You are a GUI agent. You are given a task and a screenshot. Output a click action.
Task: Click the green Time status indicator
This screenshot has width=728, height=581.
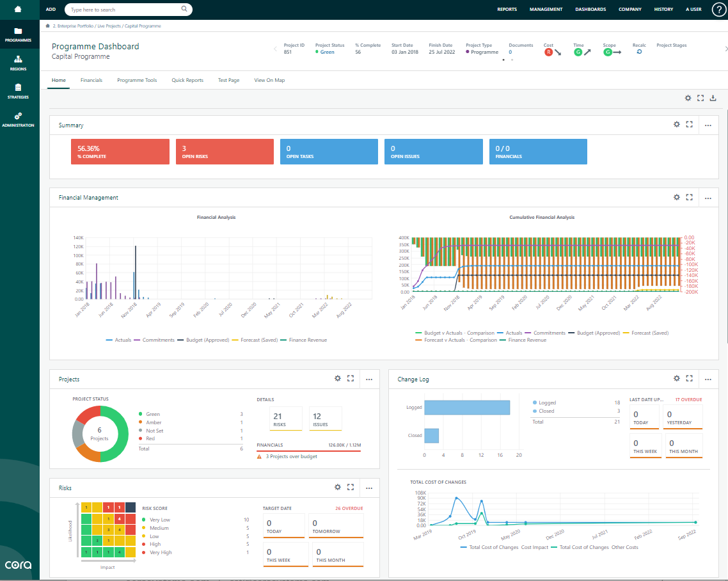point(578,52)
